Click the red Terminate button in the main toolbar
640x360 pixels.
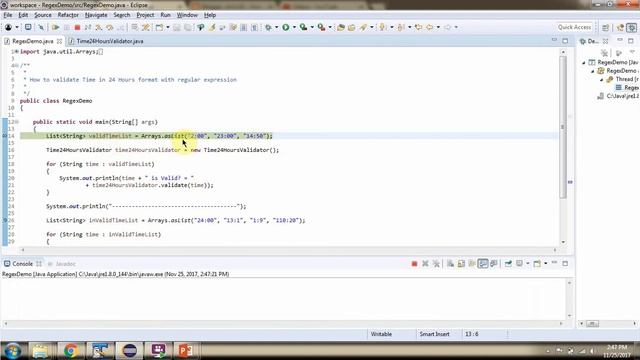(77, 27)
